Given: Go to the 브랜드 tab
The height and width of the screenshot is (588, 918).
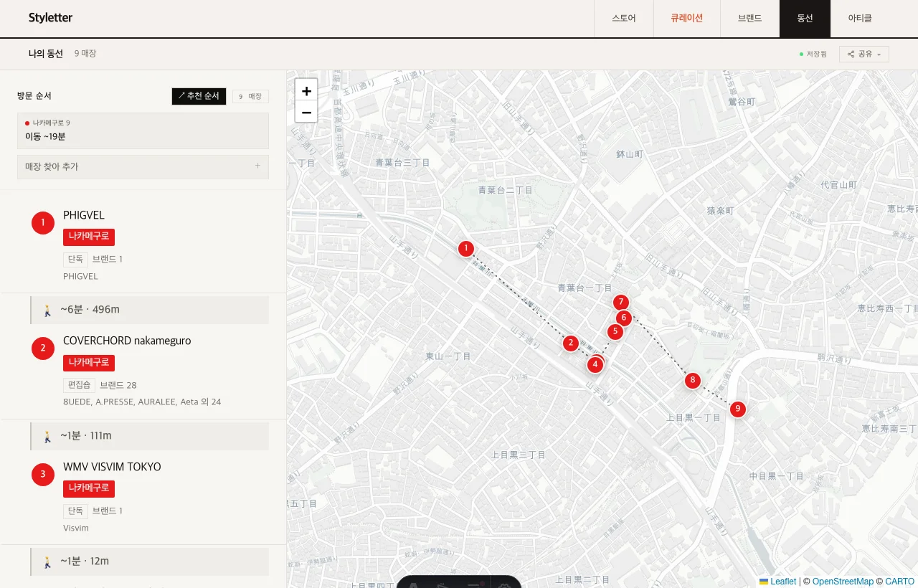Looking at the screenshot, I should (x=749, y=19).
